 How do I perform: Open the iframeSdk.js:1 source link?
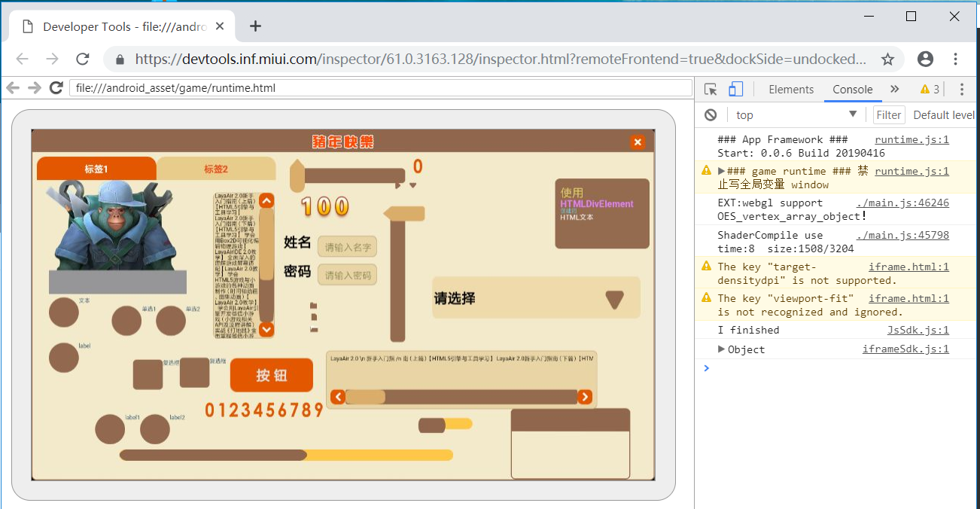click(x=905, y=349)
